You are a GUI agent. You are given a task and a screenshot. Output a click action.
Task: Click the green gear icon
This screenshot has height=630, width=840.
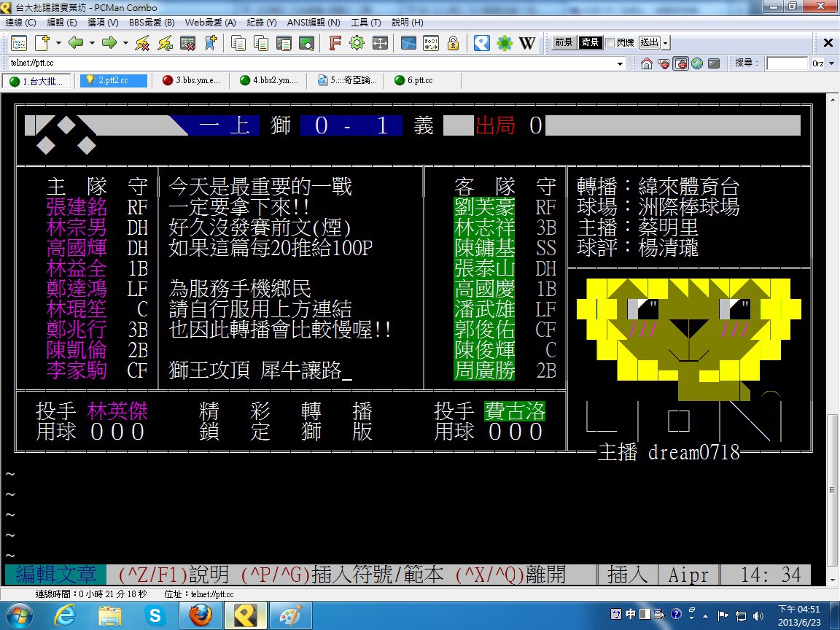pyautogui.click(x=357, y=43)
